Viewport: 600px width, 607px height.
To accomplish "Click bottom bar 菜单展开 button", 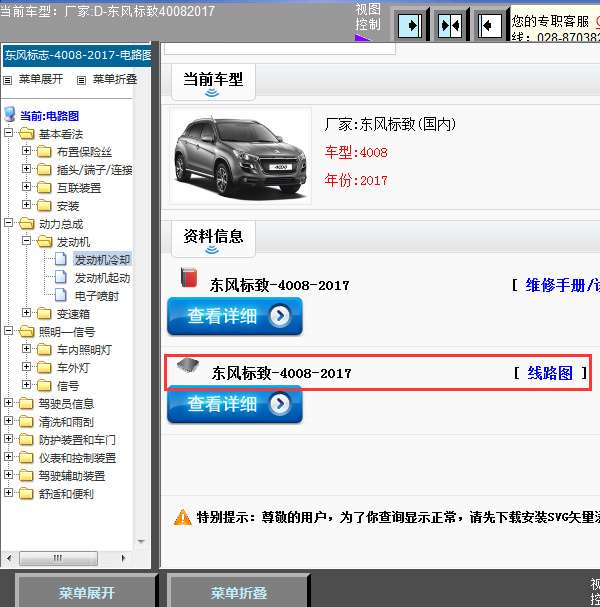I will tap(87, 592).
